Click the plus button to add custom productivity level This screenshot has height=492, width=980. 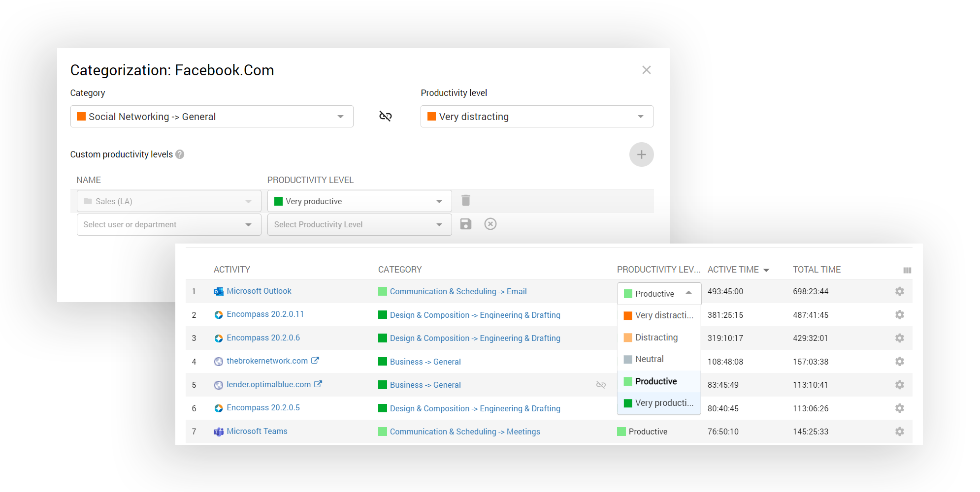tap(641, 154)
